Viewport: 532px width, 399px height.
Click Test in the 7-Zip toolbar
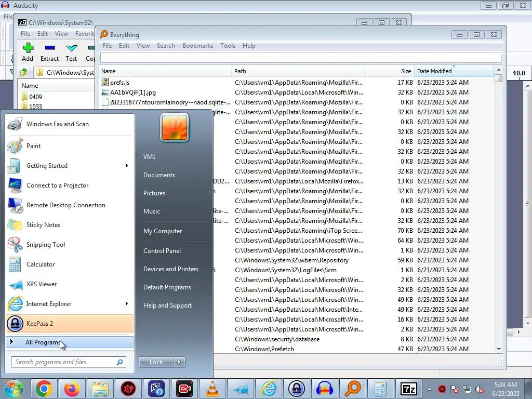pyautogui.click(x=71, y=52)
